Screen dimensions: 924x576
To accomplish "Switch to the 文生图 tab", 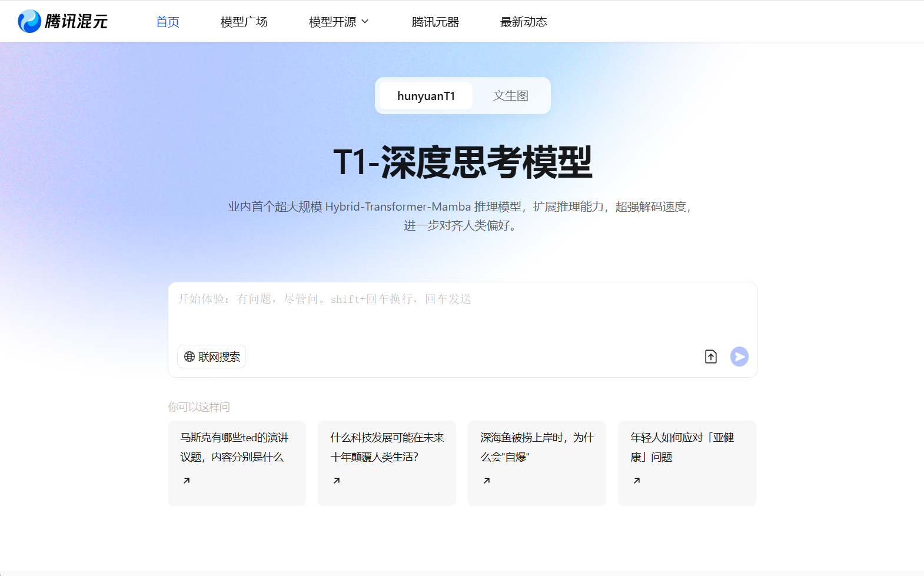I will (510, 96).
